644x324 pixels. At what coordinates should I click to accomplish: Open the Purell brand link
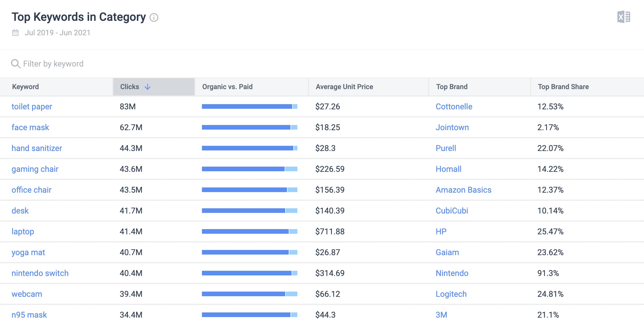point(446,148)
